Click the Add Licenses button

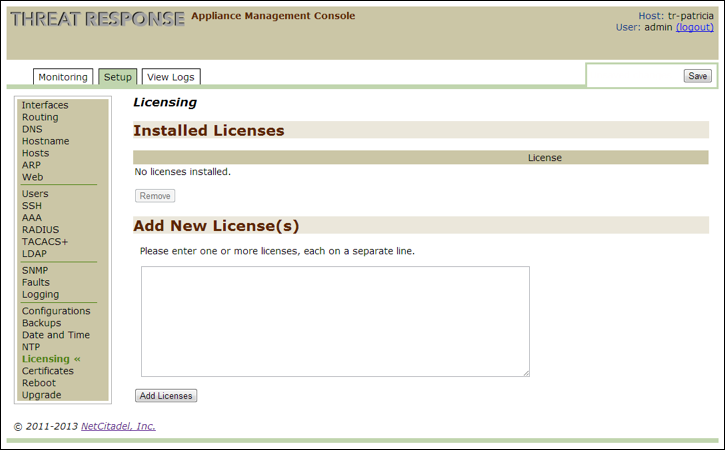[x=166, y=396]
